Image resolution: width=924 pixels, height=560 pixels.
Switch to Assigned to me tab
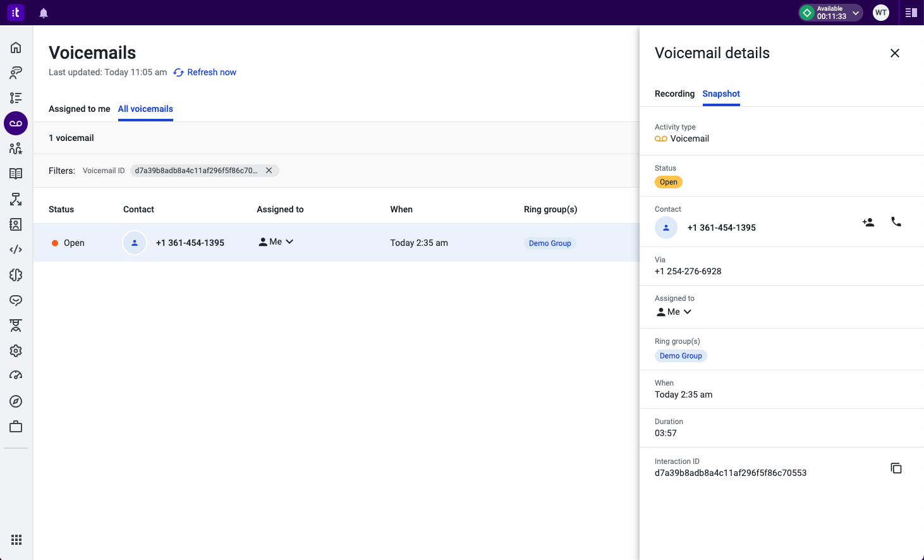pyautogui.click(x=80, y=109)
